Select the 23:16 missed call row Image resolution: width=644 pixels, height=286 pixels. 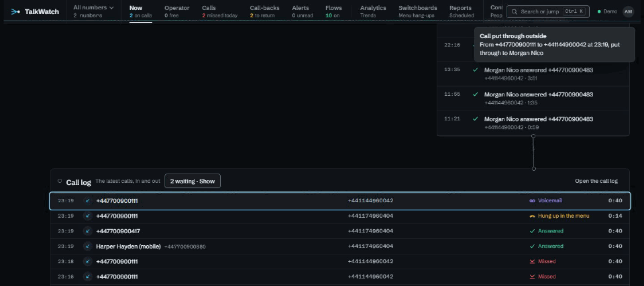point(339,277)
